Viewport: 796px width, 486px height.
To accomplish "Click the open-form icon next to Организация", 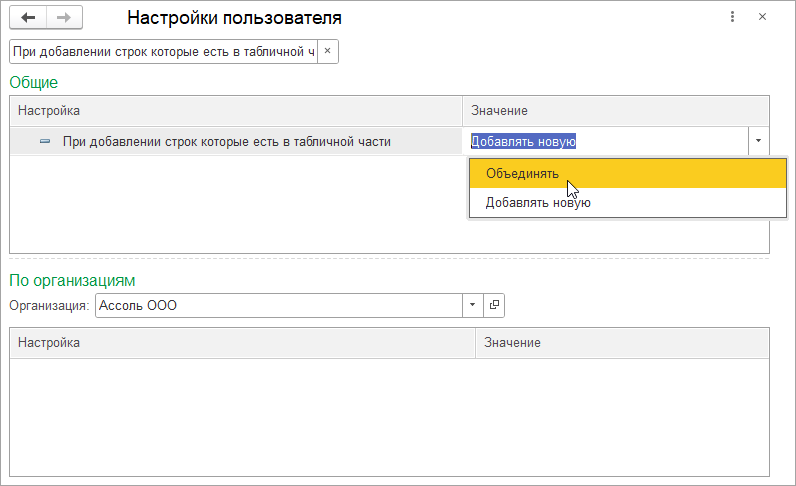I will [x=494, y=305].
